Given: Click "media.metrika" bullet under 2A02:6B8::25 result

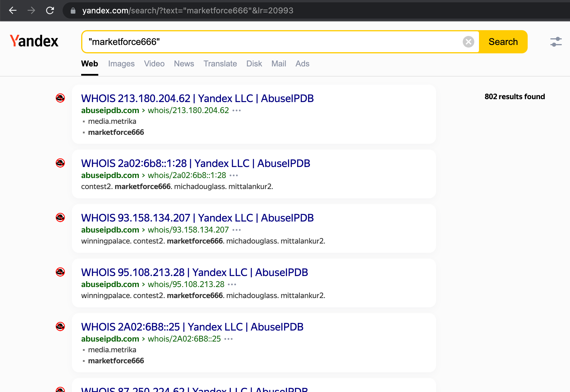Looking at the screenshot, I should click(x=112, y=350).
